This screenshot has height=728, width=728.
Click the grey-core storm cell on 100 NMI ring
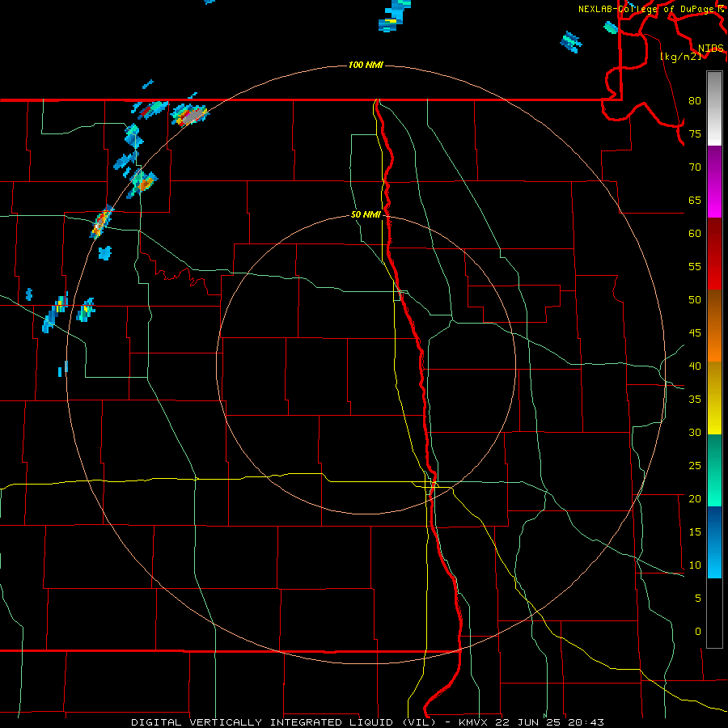(190, 115)
